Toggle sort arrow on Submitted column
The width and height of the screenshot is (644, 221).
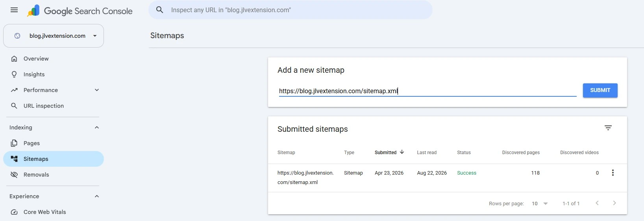tap(402, 152)
